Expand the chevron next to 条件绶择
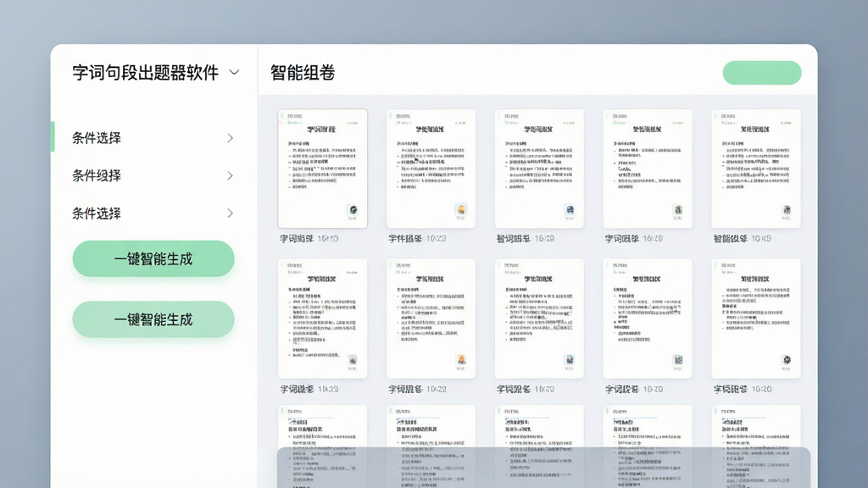The height and width of the screenshot is (488, 868). coord(231,175)
